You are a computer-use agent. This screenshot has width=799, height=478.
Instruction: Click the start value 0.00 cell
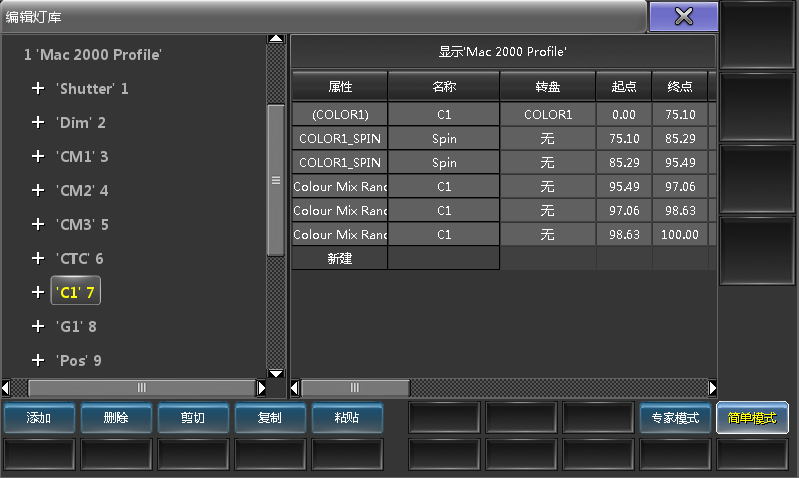(624, 114)
